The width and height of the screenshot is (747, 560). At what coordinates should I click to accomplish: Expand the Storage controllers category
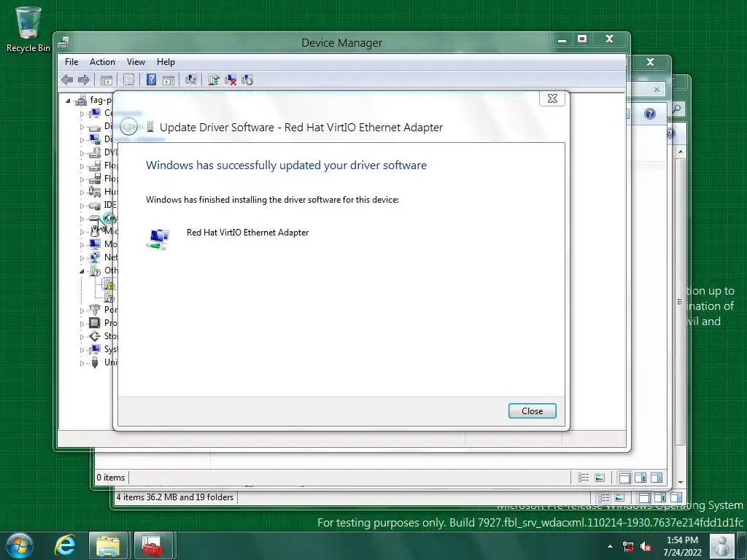(82, 337)
